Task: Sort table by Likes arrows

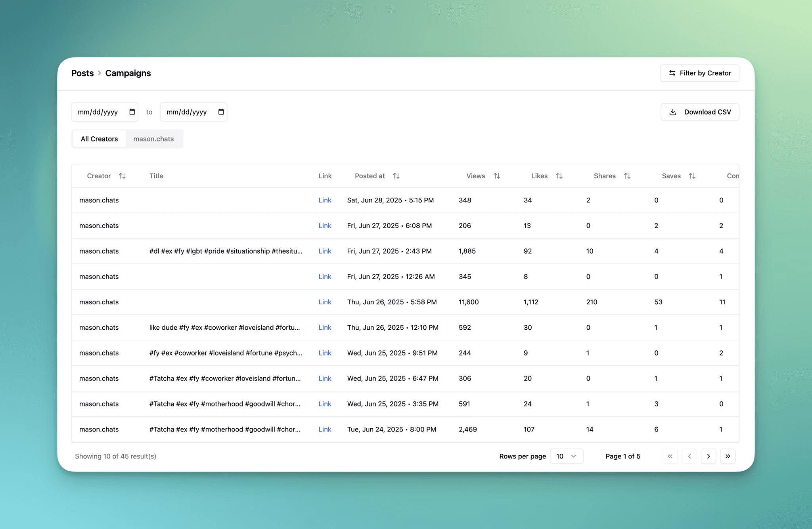Action: point(559,176)
